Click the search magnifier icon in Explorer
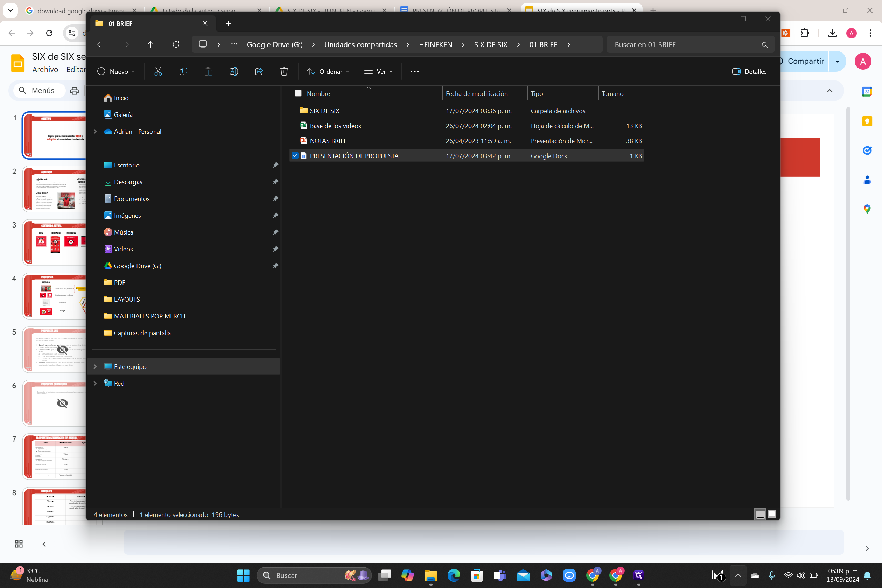882x588 pixels. pos(764,45)
